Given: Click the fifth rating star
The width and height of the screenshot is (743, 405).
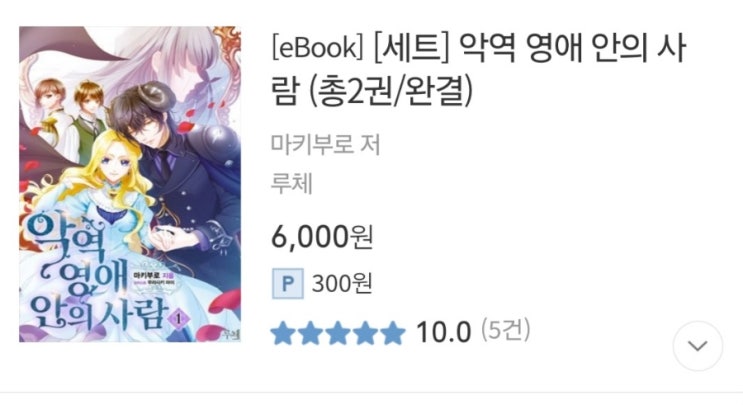Looking at the screenshot, I should 393,333.
